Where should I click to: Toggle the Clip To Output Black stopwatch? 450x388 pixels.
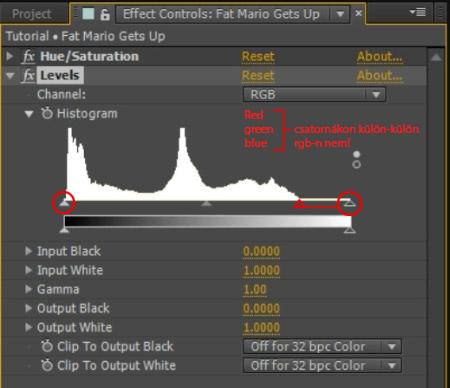click(47, 346)
